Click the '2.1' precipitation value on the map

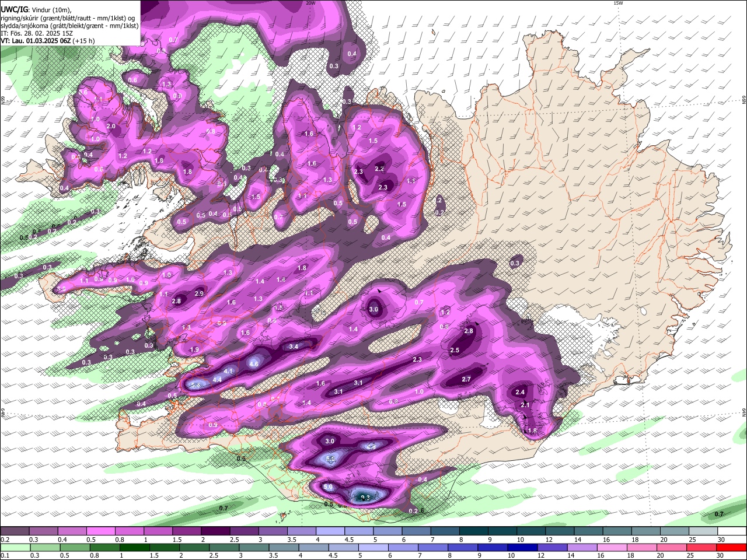point(525,405)
